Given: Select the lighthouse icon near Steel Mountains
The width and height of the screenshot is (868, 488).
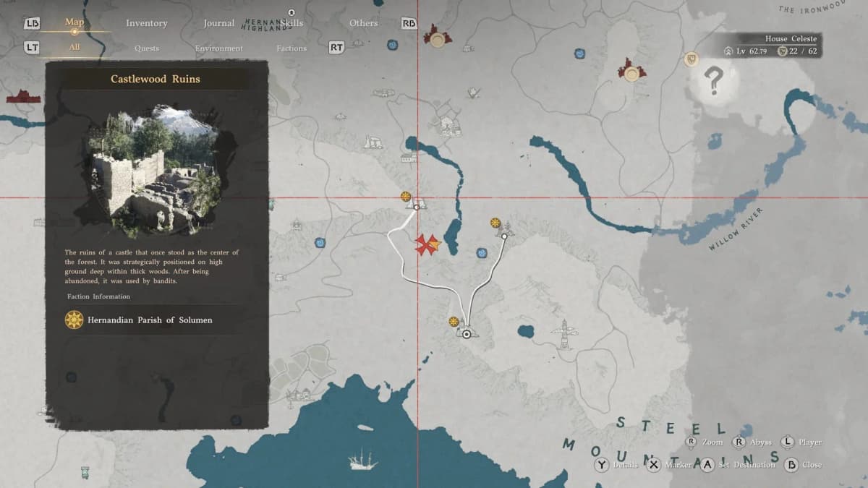Looking at the screenshot, I should pyautogui.click(x=563, y=335).
